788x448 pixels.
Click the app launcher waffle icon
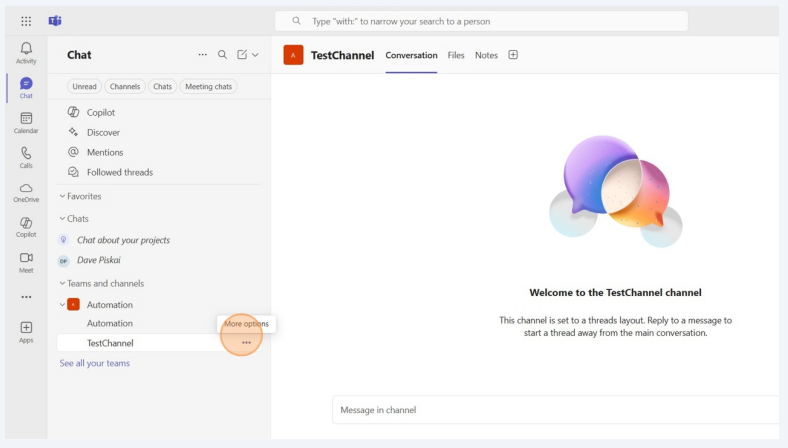[x=26, y=21]
